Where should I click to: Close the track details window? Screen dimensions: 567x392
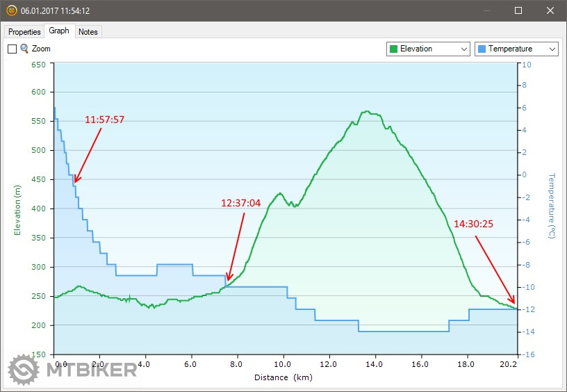[x=550, y=10]
